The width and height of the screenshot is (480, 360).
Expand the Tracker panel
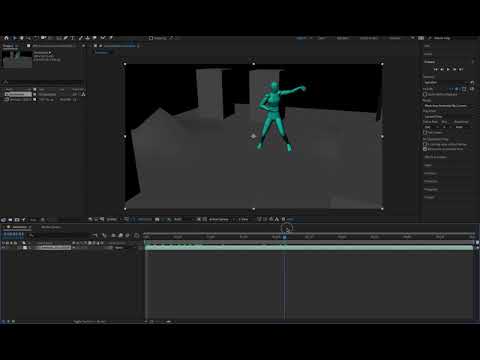(429, 197)
